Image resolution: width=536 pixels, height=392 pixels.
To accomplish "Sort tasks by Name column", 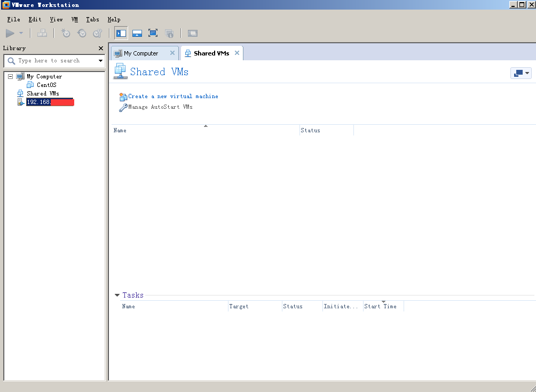I will pyautogui.click(x=175, y=306).
